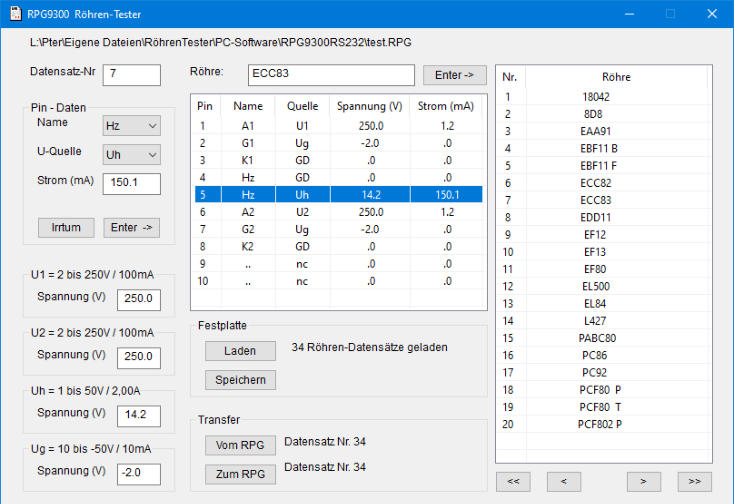This screenshot has width=734, height=504.
Task: Click the Vom RPG transfer button
Action: click(240, 445)
